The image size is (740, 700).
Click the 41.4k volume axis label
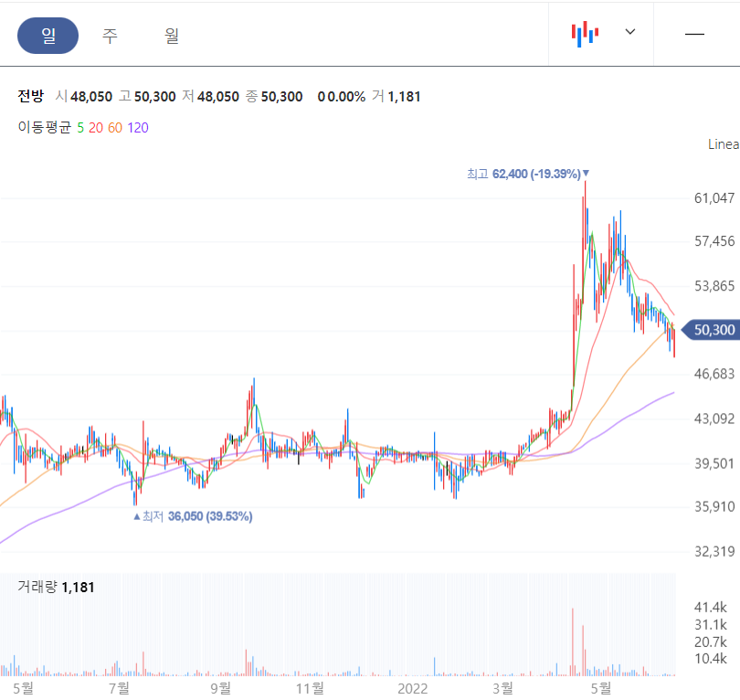(x=710, y=608)
